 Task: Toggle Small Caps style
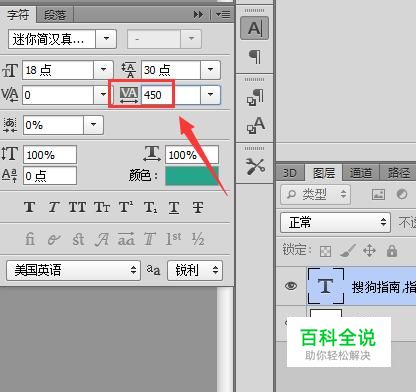(102, 207)
